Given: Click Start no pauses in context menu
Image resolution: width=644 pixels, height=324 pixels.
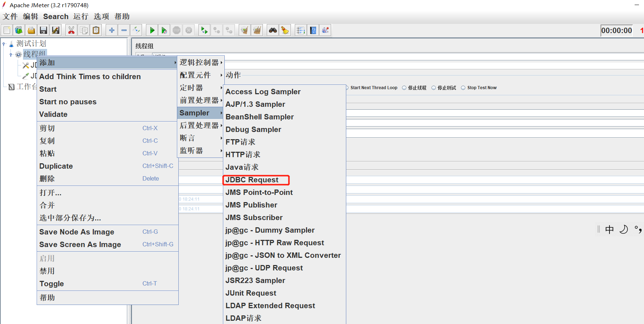Looking at the screenshot, I should pos(107,102).
